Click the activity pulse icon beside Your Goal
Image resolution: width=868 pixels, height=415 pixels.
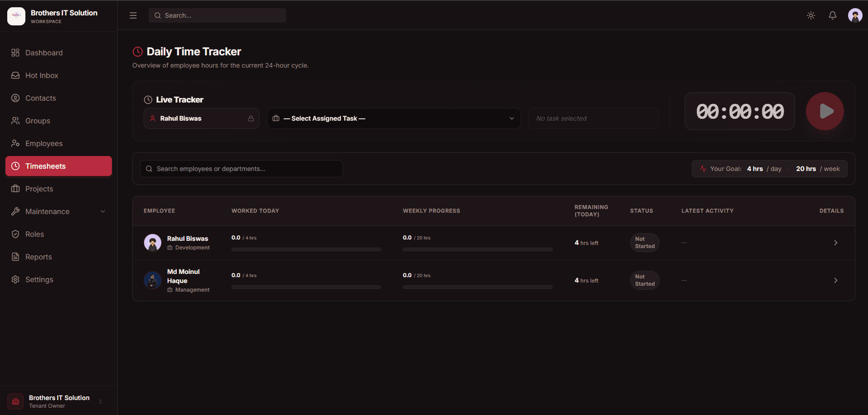(703, 169)
